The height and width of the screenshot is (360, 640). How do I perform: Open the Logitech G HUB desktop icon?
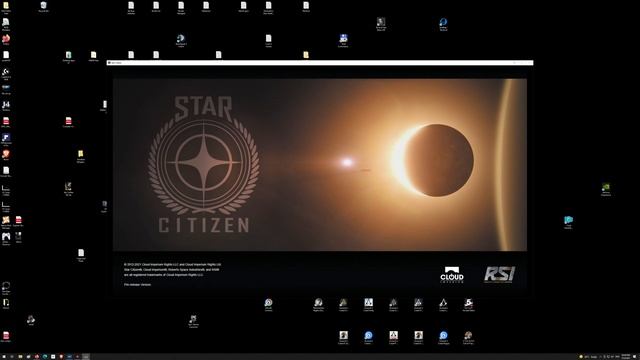6,73
